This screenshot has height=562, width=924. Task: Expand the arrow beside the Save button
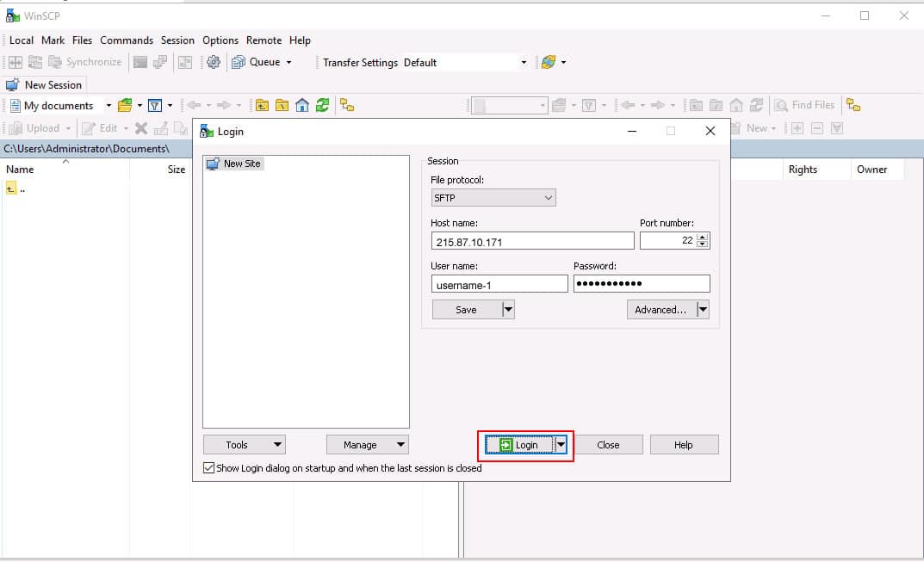pos(508,309)
